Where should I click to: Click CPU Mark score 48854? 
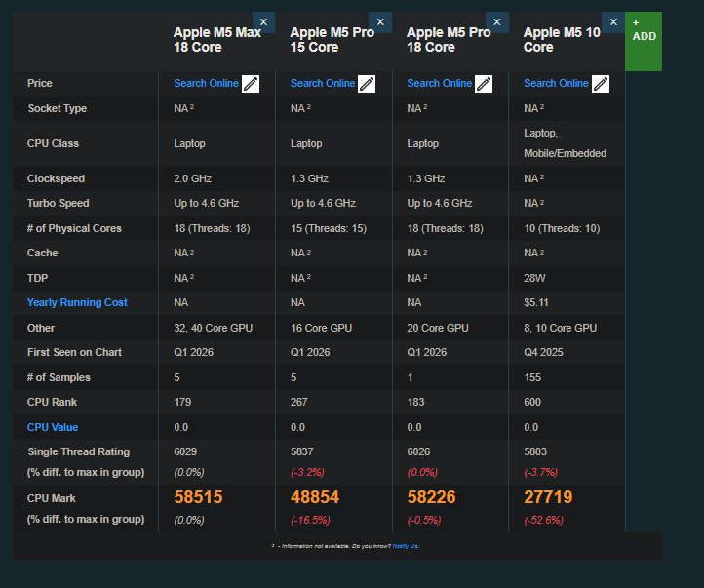315,497
